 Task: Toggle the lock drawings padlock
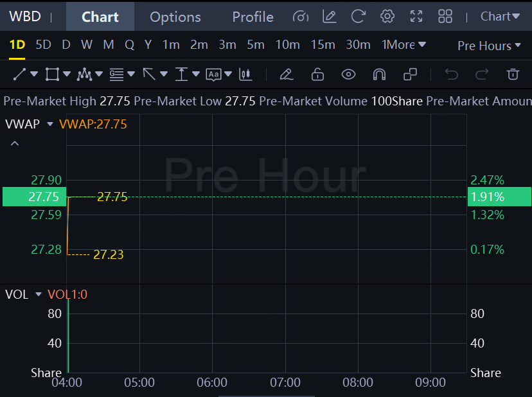coord(317,75)
